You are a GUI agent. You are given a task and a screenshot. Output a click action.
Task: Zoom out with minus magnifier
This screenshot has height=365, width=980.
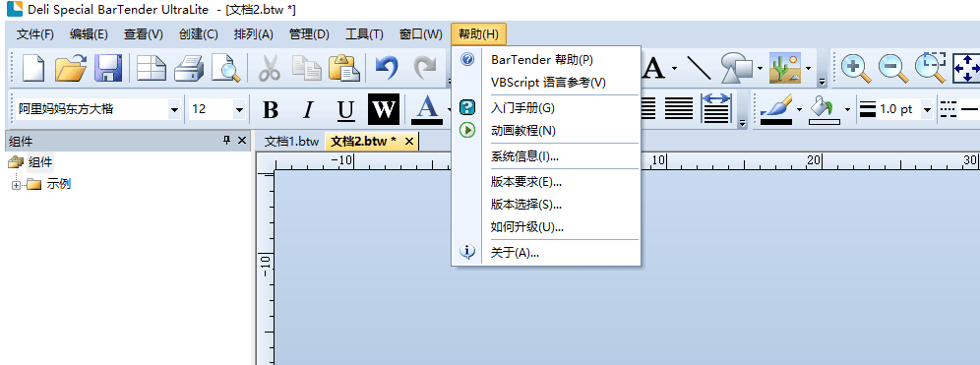pos(893,68)
